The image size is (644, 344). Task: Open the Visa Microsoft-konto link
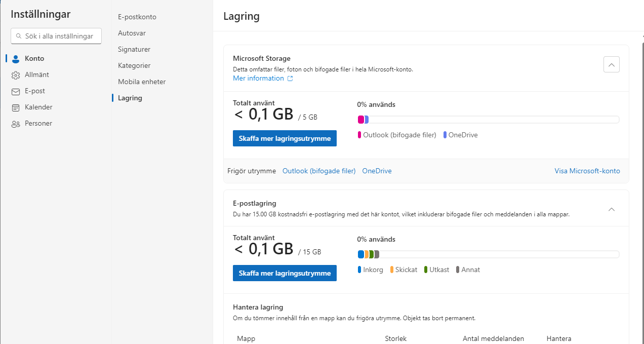coord(587,171)
